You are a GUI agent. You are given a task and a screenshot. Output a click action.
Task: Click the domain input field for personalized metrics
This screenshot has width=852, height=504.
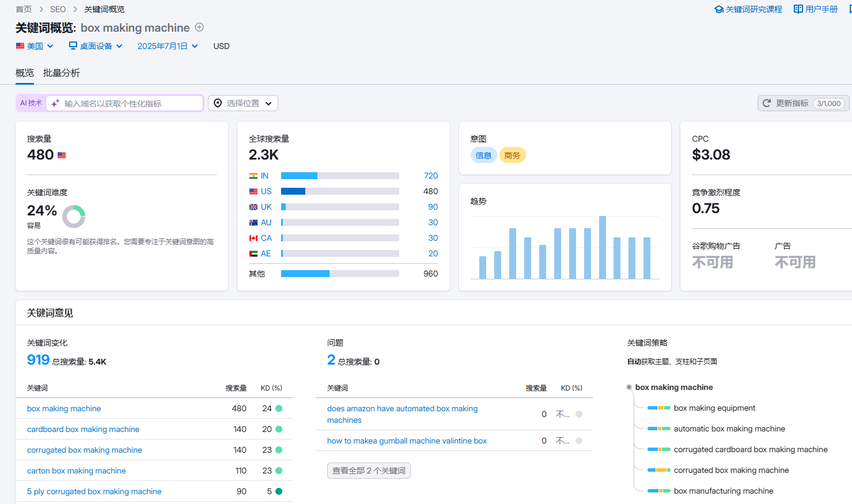[x=124, y=103]
